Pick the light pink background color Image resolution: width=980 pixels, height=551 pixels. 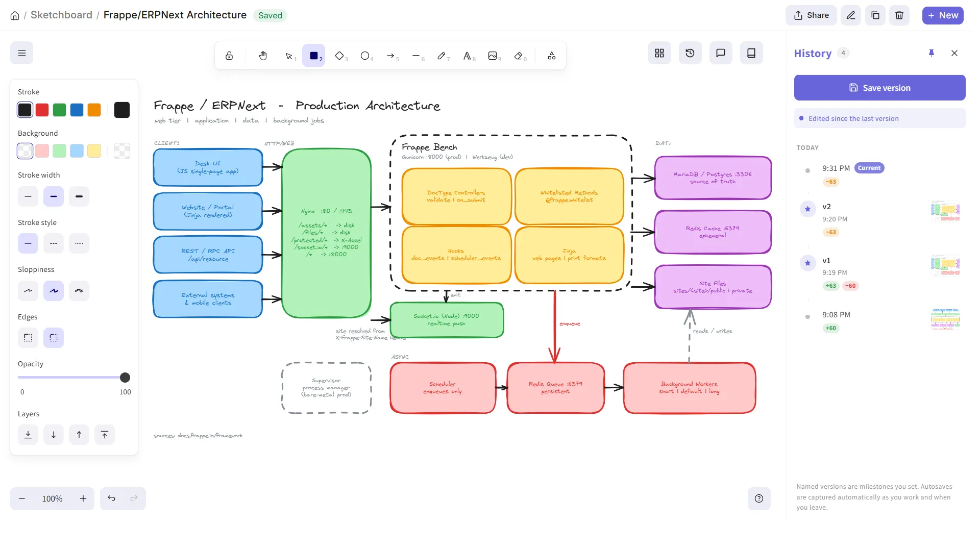42,151
